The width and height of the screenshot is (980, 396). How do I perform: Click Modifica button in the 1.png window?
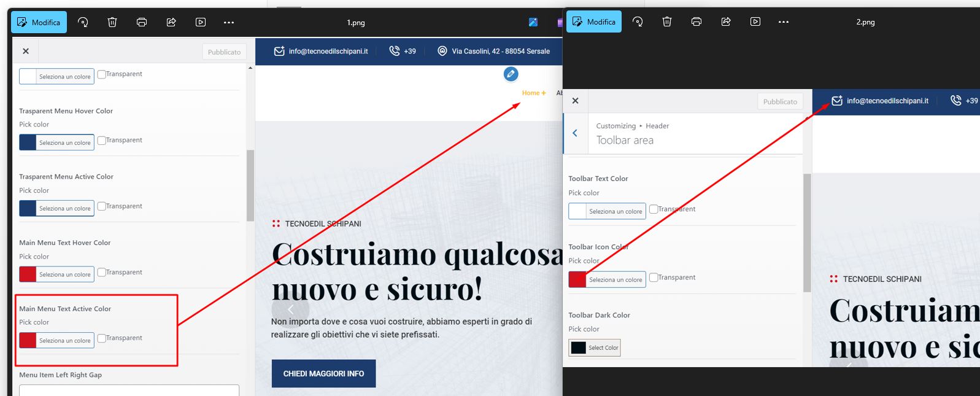(x=39, y=22)
